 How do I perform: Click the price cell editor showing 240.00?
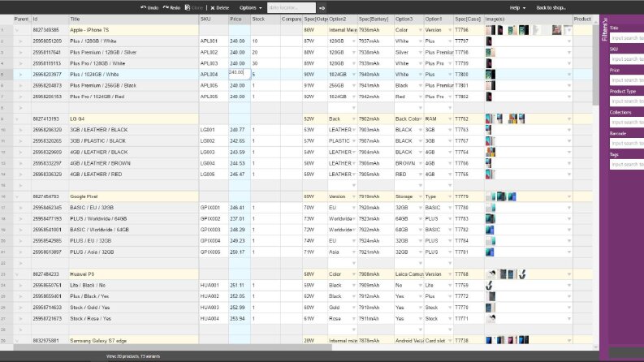tap(240, 73)
